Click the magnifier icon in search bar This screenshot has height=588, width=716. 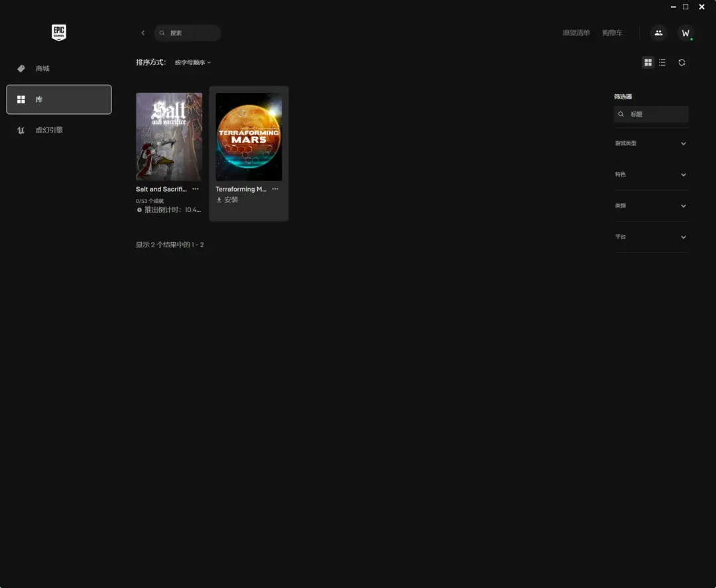click(162, 33)
